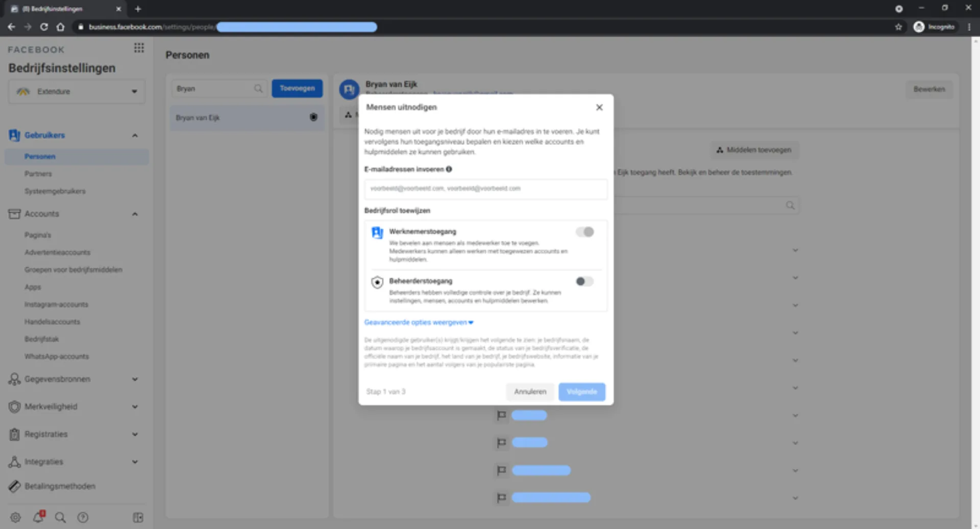Open the Extendure business dropdown
This screenshot has height=529, width=980.
pyautogui.click(x=77, y=92)
